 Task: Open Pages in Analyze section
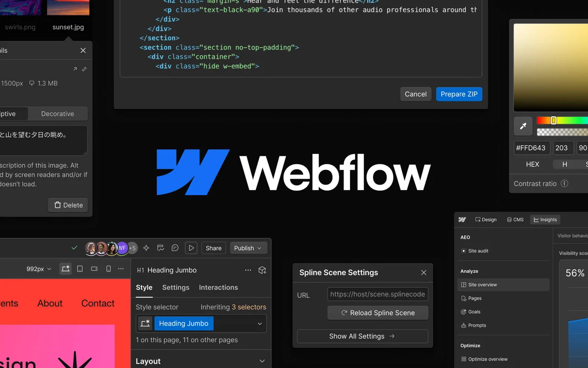[x=503, y=298]
